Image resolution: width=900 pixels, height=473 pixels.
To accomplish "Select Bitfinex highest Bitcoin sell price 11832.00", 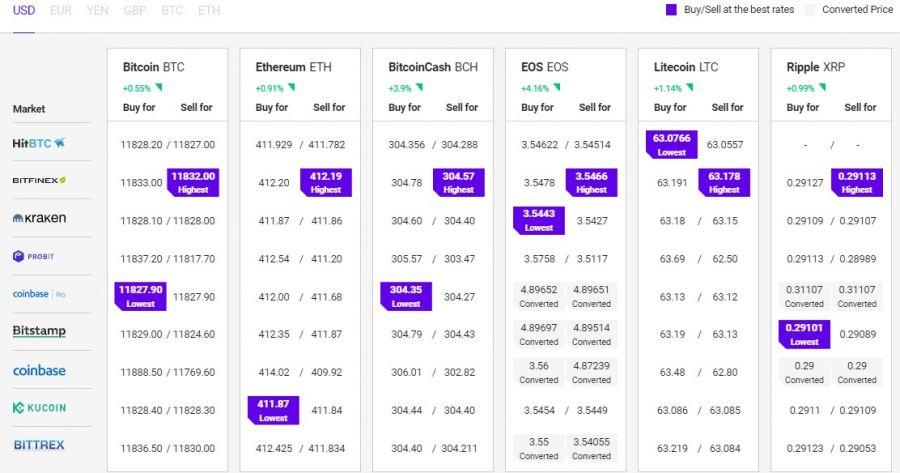I will [x=193, y=182].
